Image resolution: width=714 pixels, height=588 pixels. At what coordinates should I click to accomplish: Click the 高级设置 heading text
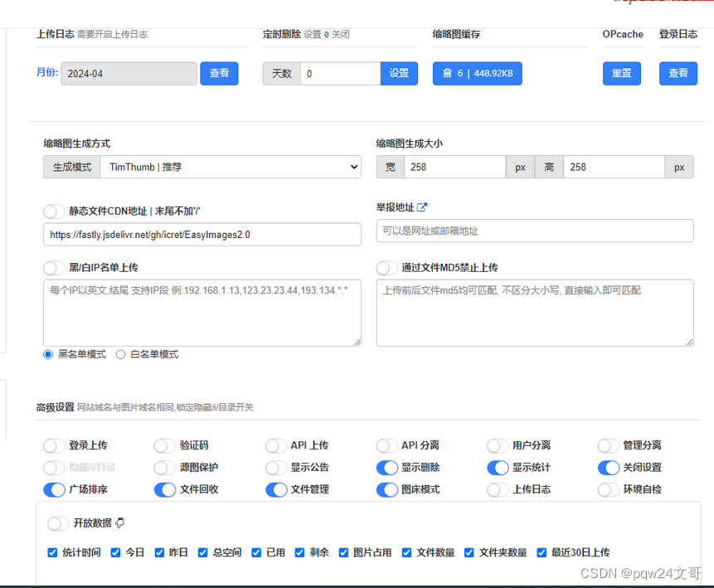click(x=55, y=407)
